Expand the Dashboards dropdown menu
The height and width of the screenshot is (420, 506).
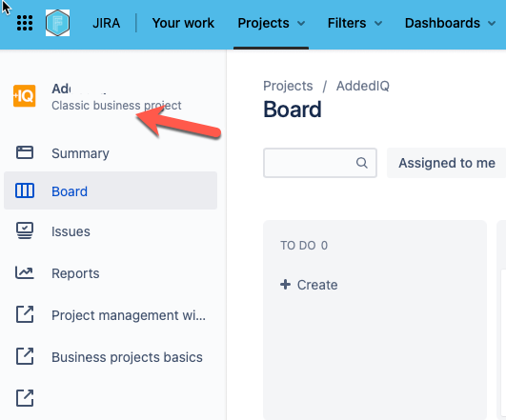point(450,23)
